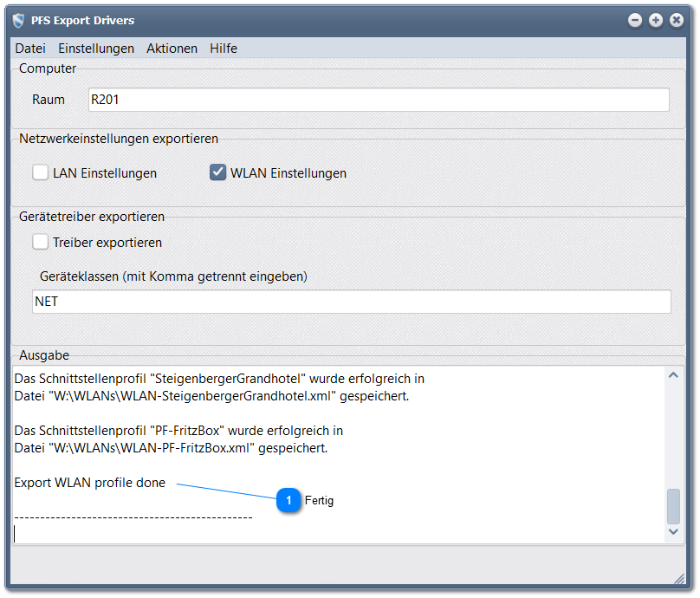Open the Einstellungen menu
The height and width of the screenshot is (598, 700).
(95, 49)
